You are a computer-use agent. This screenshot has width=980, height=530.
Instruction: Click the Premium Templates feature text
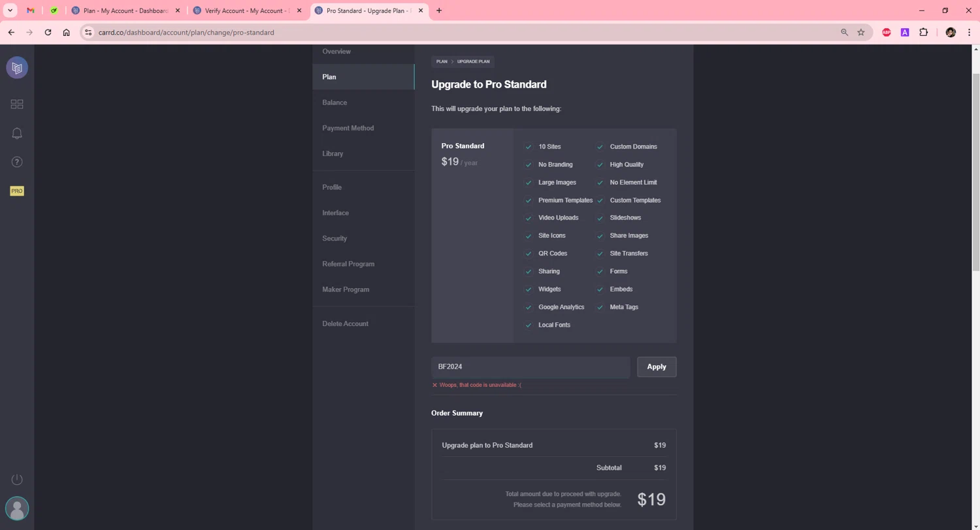(x=565, y=200)
